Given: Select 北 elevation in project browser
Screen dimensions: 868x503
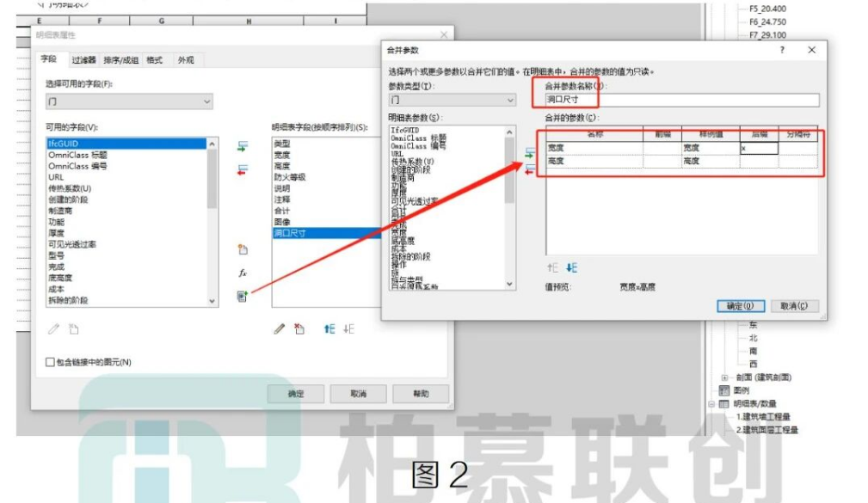Looking at the screenshot, I should tap(753, 338).
